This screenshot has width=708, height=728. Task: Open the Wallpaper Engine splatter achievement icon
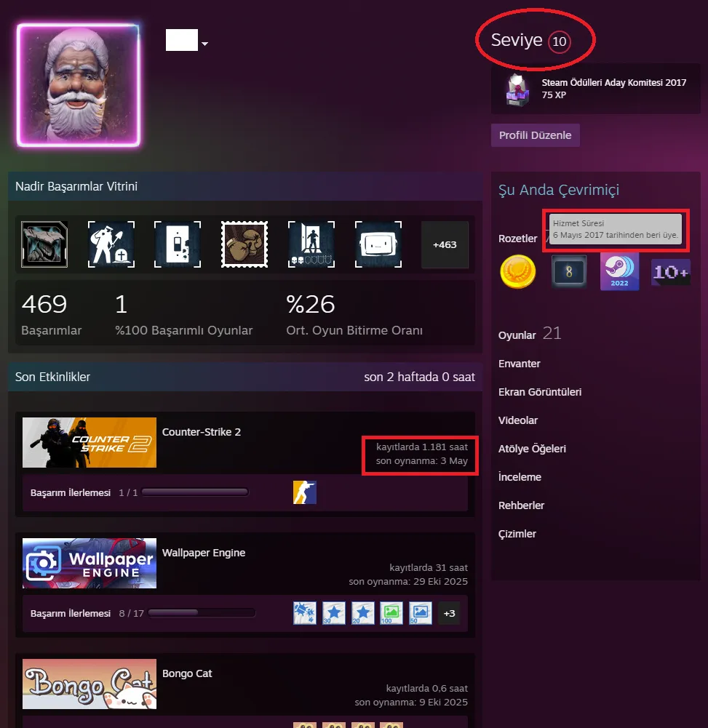click(305, 613)
